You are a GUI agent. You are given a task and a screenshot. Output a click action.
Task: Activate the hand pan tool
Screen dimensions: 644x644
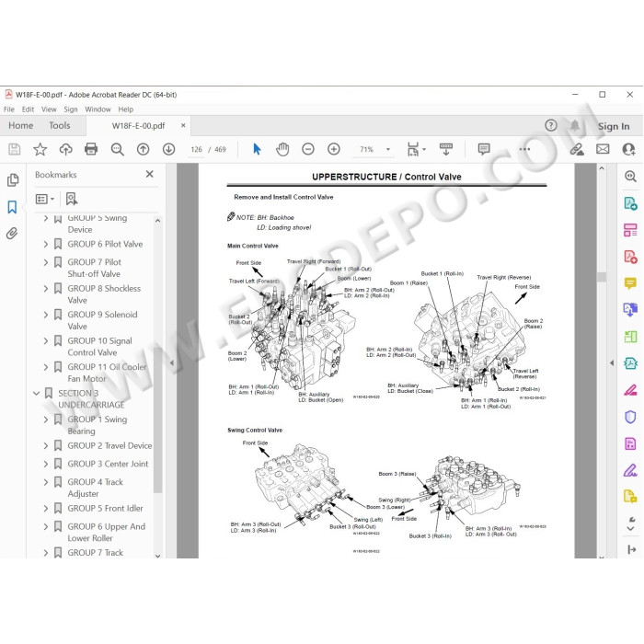coord(282,149)
